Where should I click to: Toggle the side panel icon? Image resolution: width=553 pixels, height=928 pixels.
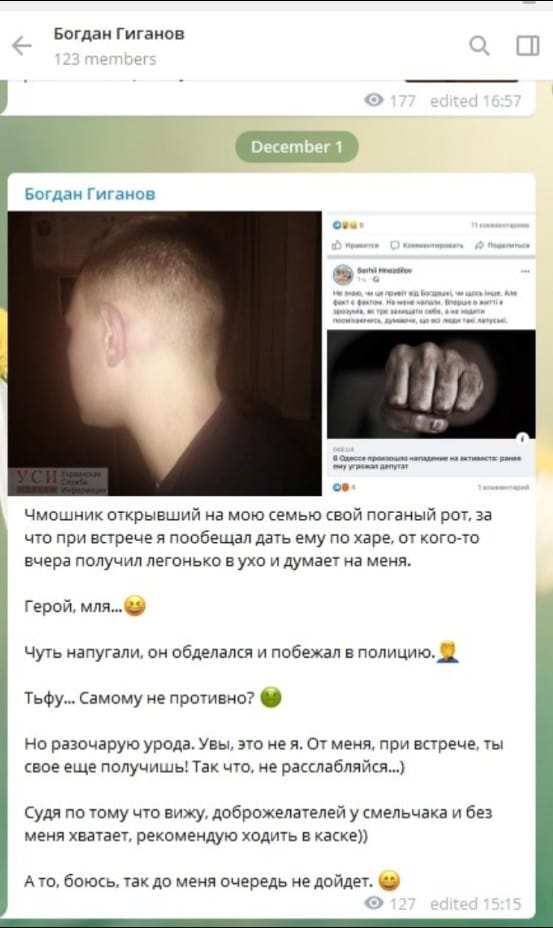pos(528,46)
